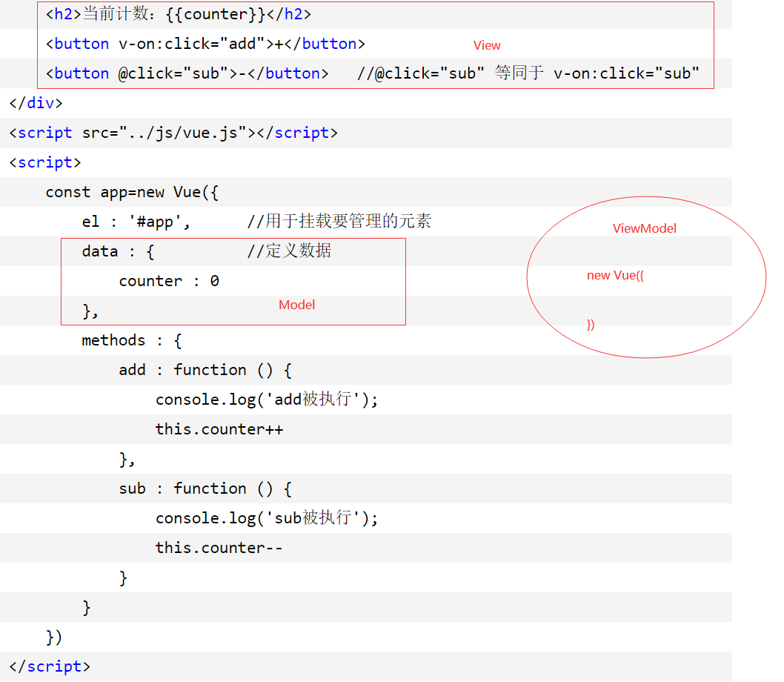The width and height of the screenshot is (784, 682).
Task: Click the h2 line with {{counter}}
Action: (x=179, y=14)
